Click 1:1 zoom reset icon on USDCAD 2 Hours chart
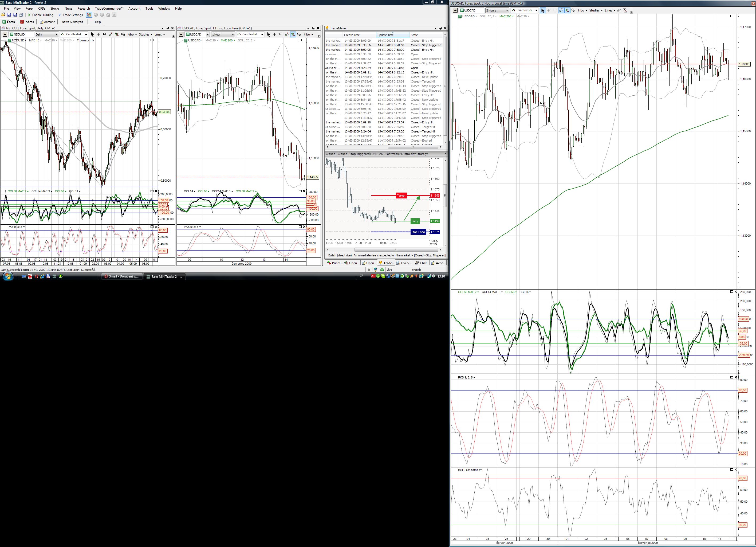The width and height of the screenshot is (756, 547). coord(555,10)
